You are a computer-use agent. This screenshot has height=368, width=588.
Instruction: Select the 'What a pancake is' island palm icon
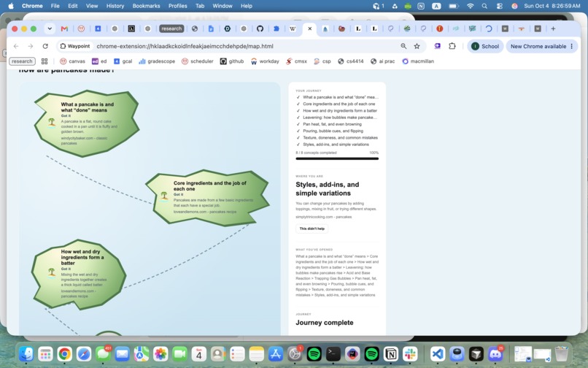[52, 123]
